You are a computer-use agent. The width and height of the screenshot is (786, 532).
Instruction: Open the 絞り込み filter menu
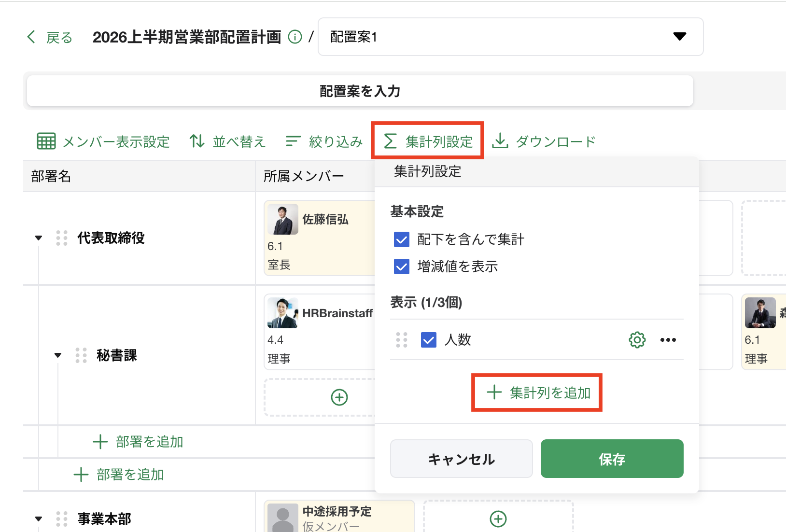click(324, 141)
